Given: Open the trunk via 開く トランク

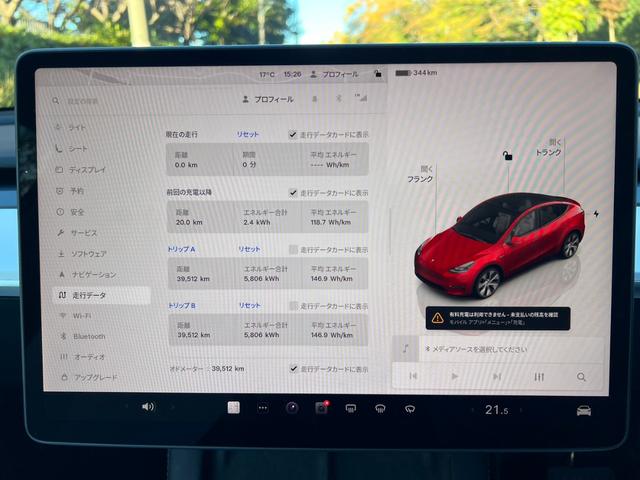Looking at the screenshot, I should [548, 147].
